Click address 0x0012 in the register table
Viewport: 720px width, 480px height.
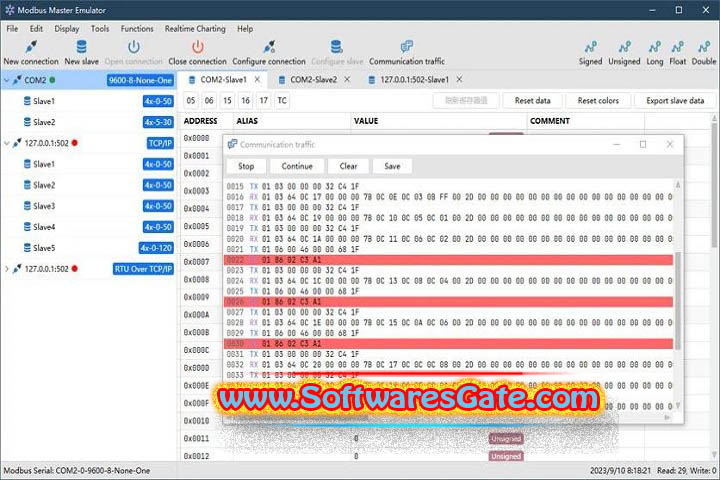pyautogui.click(x=197, y=456)
